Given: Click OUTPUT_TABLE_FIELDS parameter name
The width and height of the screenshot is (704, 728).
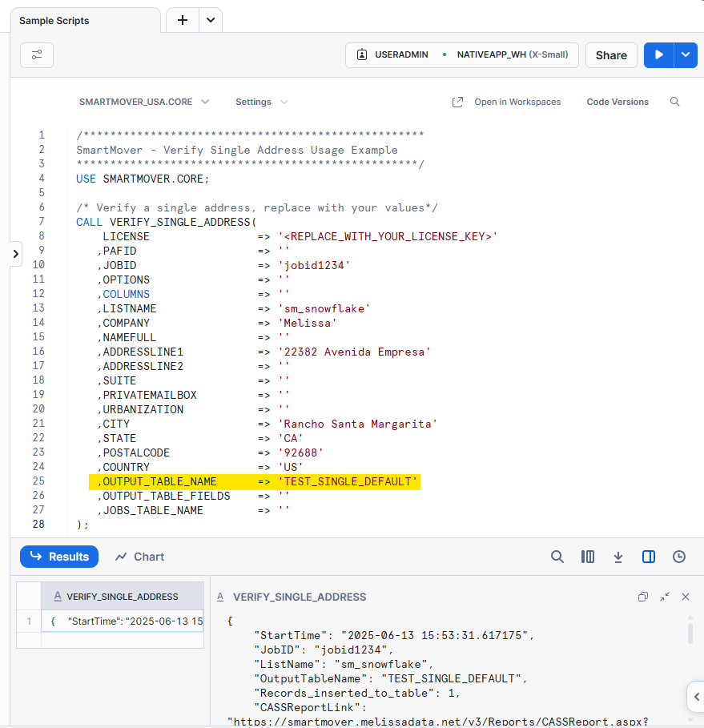Looking at the screenshot, I should point(167,496).
